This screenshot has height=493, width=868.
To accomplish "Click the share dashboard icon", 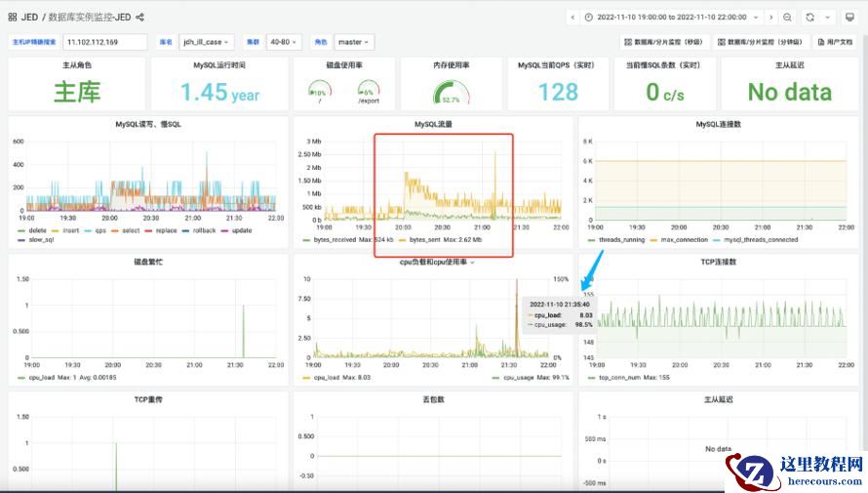I will 140,17.
